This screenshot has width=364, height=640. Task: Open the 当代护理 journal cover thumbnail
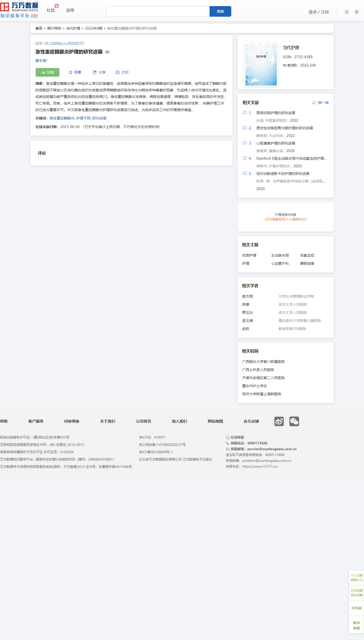tap(261, 64)
